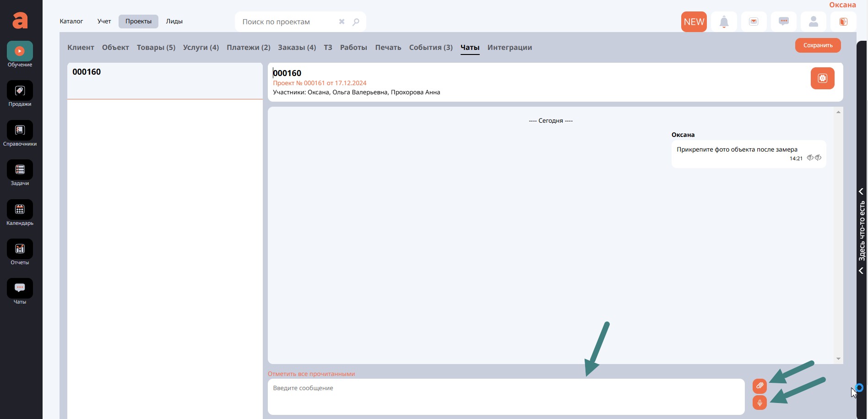The height and width of the screenshot is (419, 868).
Task: Select Лиды in the top menu
Action: coord(174,22)
